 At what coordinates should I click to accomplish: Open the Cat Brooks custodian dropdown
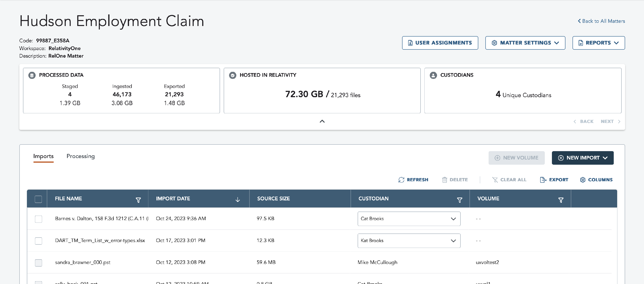pos(409,219)
